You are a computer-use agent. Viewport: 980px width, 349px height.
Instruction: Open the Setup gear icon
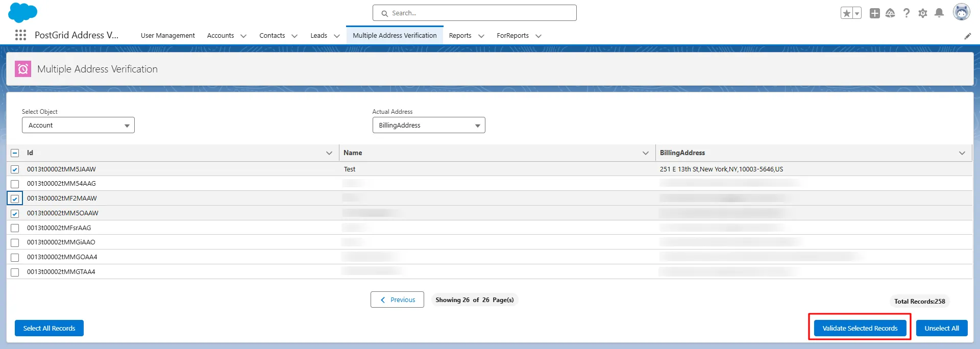tap(923, 13)
